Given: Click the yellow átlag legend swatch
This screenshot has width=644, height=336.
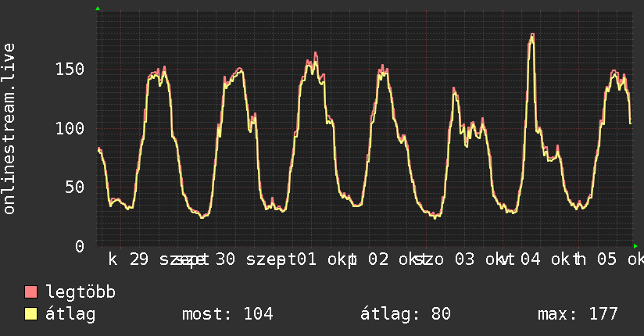Looking at the screenshot, I should pos(30,314).
